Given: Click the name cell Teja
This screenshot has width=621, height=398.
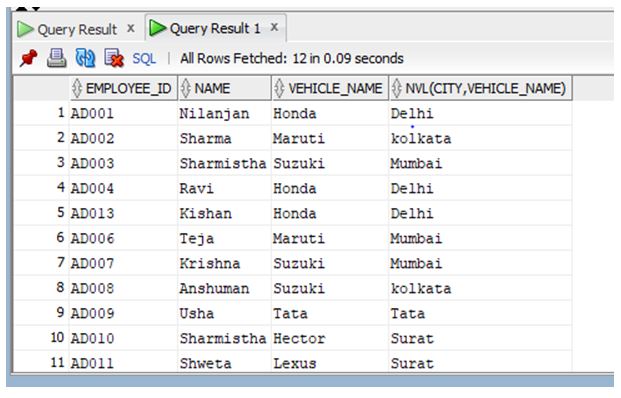Looking at the screenshot, I should pos(225,238).
